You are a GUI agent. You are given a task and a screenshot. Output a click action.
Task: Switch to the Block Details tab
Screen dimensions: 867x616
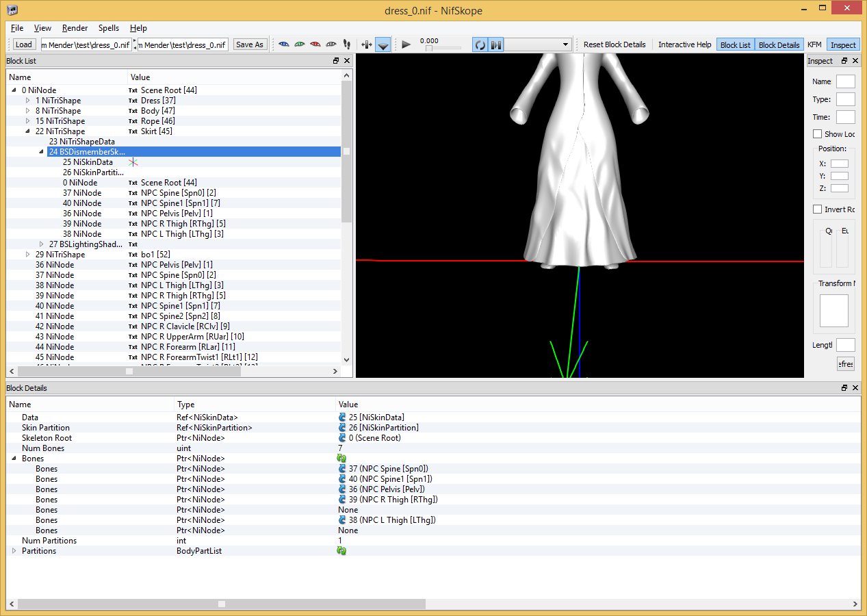779,44
